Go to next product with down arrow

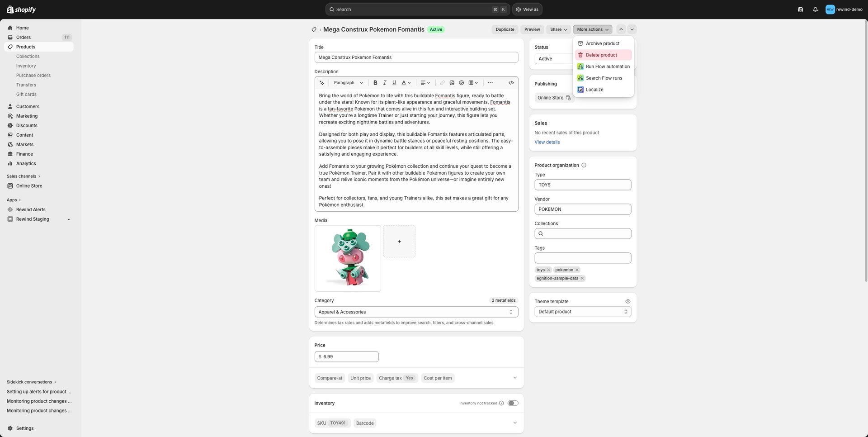[632, 29]
